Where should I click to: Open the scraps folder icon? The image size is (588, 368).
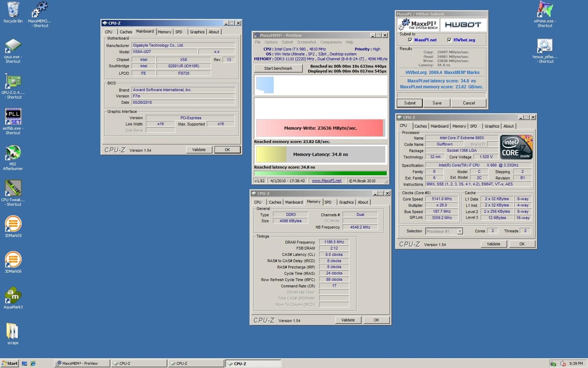pyautogui.click(x=13, y=331)
